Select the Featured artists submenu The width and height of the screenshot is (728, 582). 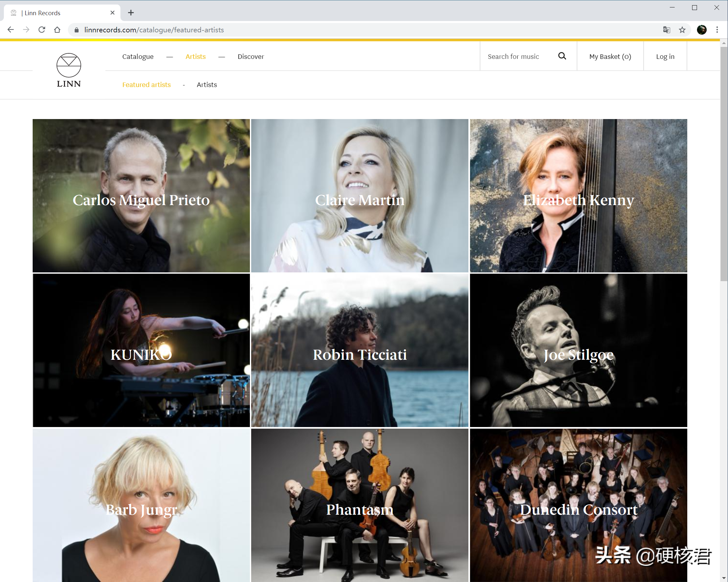(x=146, y=85)
